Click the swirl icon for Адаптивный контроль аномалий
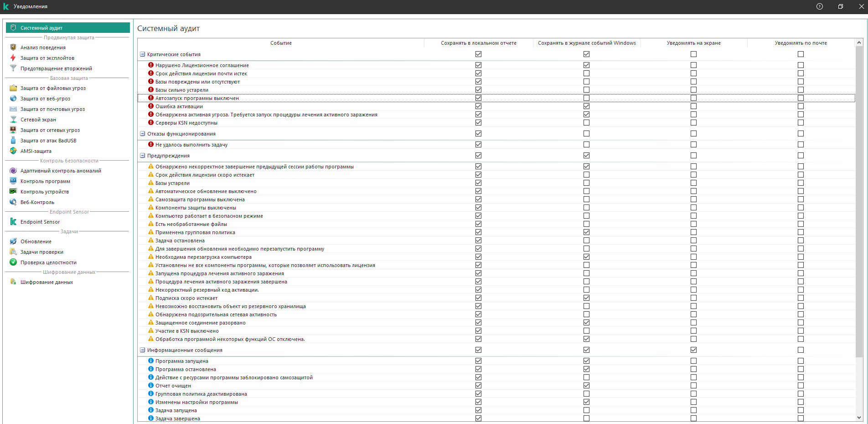Image resolution: width=868 pixels, height=424 pixels. pos(13,171)
